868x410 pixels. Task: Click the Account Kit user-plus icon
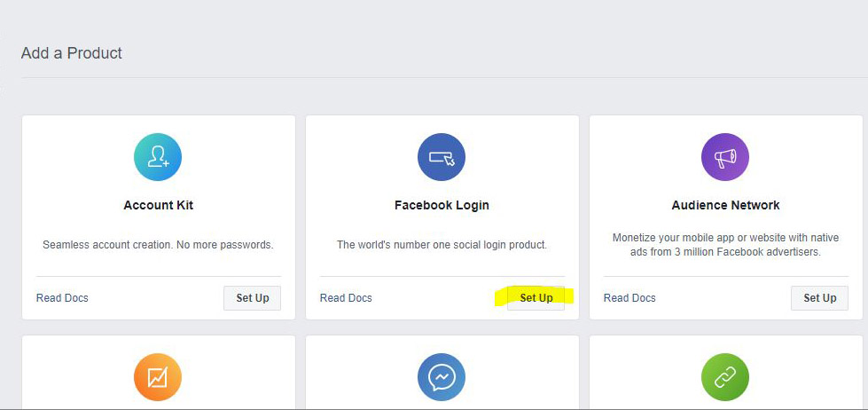tap(158, 157)
